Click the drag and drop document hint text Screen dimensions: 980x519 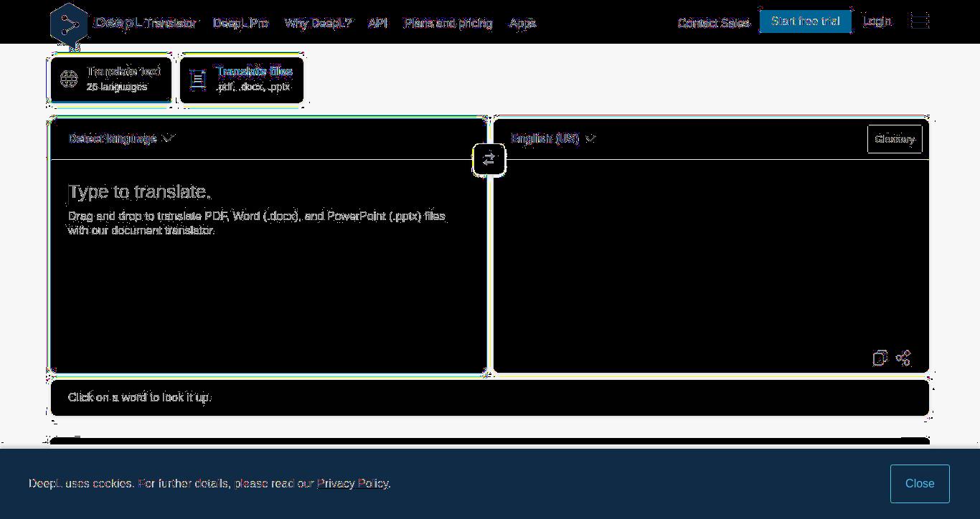(257, 223)
